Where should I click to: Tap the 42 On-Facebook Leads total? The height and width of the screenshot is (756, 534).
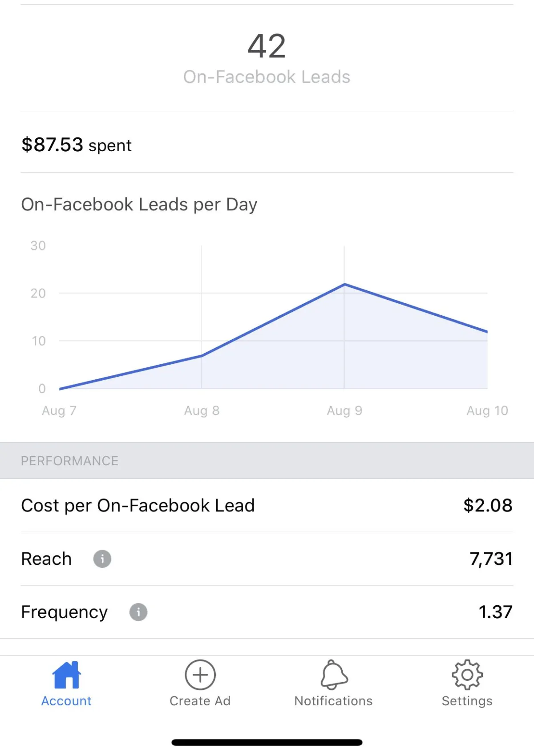(267, 46)
